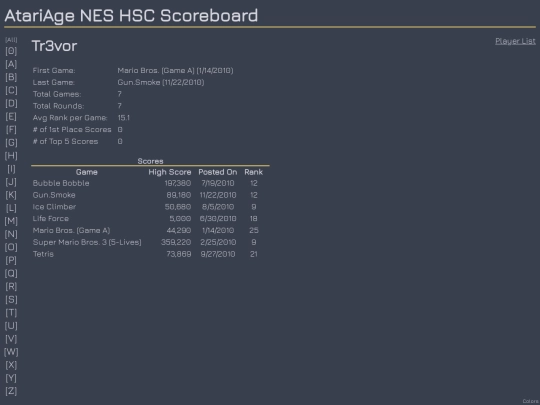This screenshot has width=540, height=405.
Task: Open Mario Bros. (Game A) in Scores table
Action: point(71,230)
